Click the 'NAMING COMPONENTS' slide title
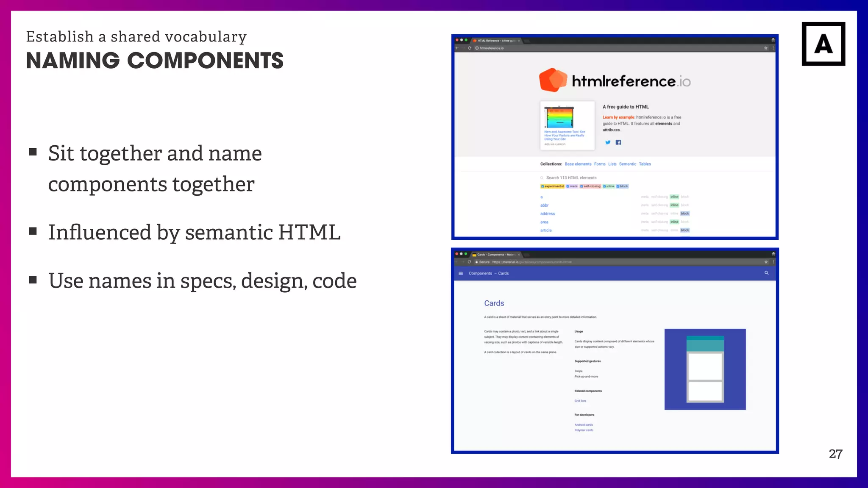The image size is (868, 488). coord(155,61)
